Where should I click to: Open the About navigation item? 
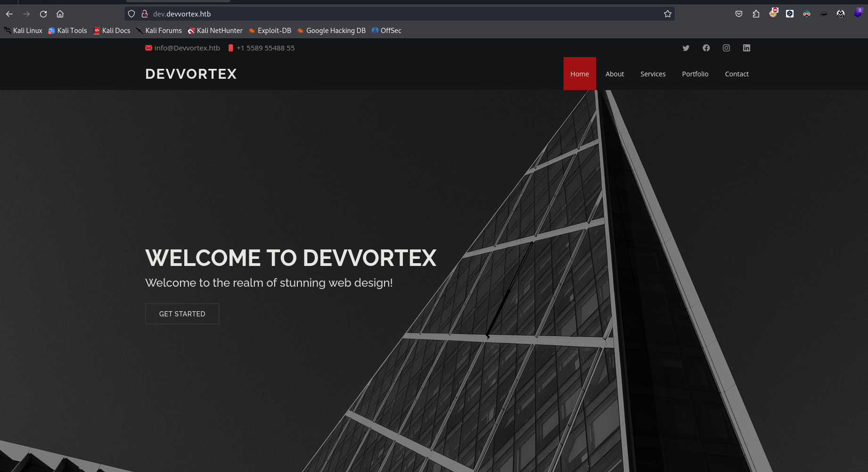point(614,74)
